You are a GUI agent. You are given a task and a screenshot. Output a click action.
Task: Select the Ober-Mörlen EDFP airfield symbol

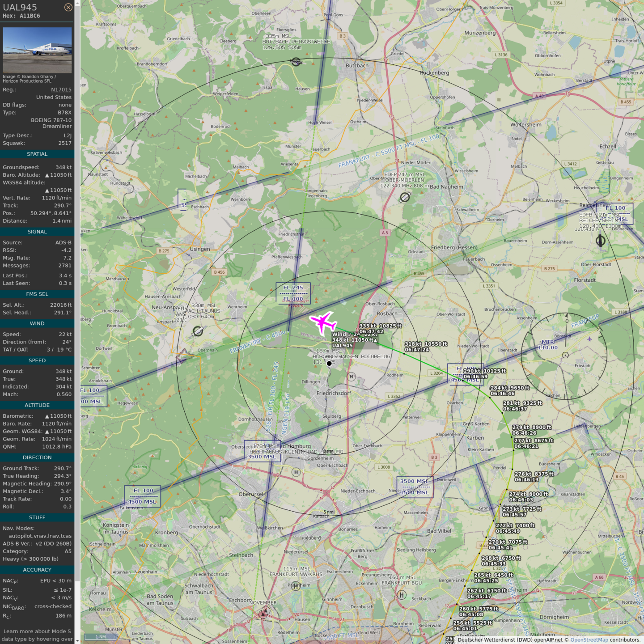pos(405,197)
